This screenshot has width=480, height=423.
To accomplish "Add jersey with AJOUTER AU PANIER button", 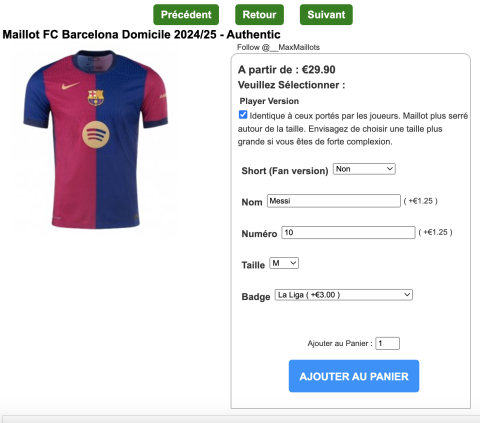I will tap(354, 376).
